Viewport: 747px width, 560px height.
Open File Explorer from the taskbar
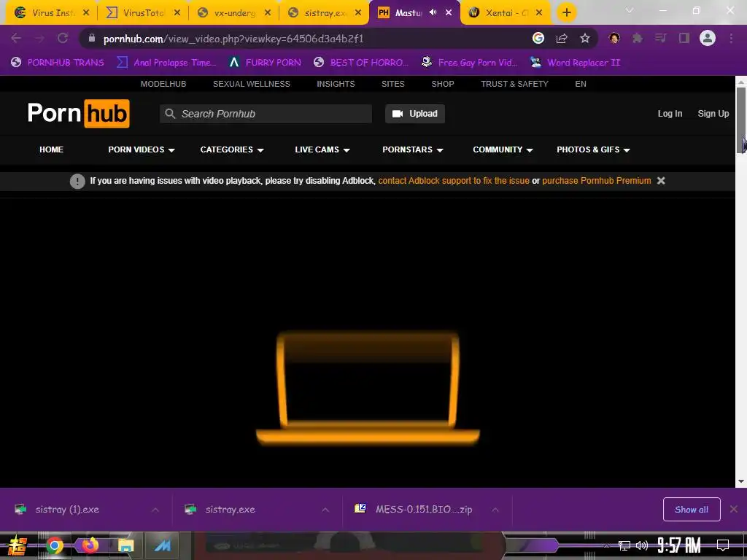coord(125,545)
